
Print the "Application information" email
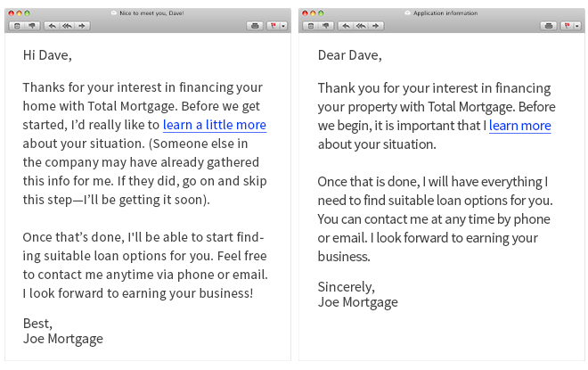[549, 26]
